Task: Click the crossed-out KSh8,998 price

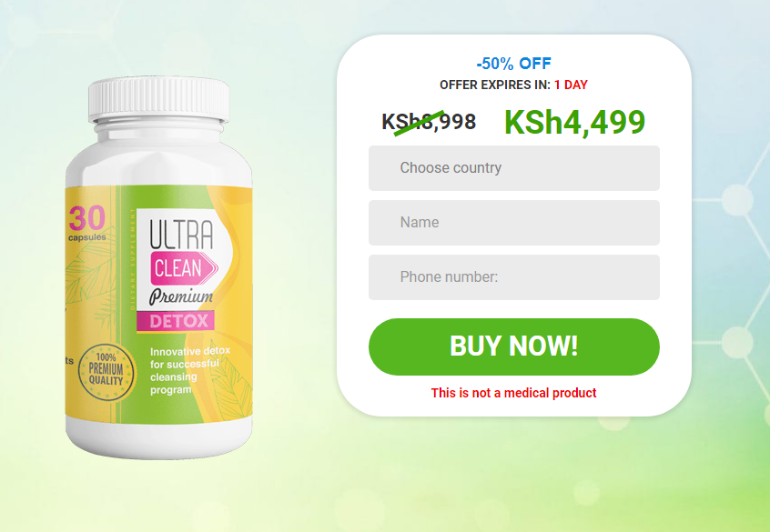Action: pos(429,122)
